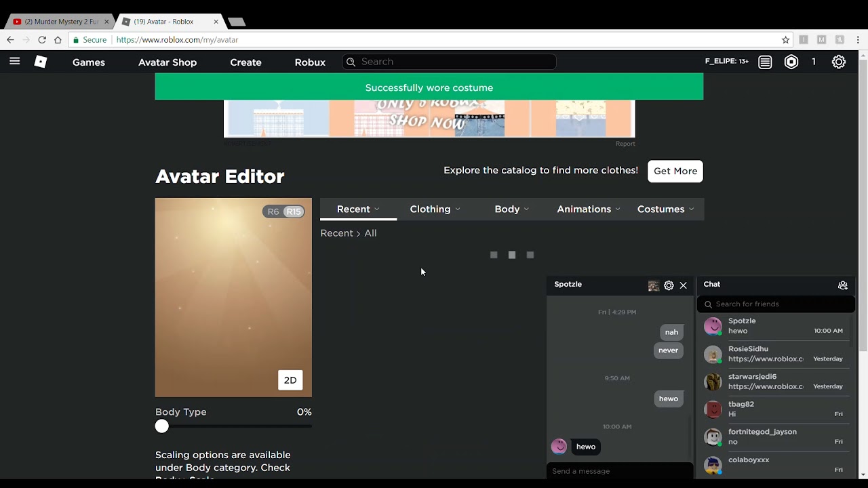Open the colaboyxxx conversation row
The height and width of the screenshot is (488, 868).
coord(776,465)
